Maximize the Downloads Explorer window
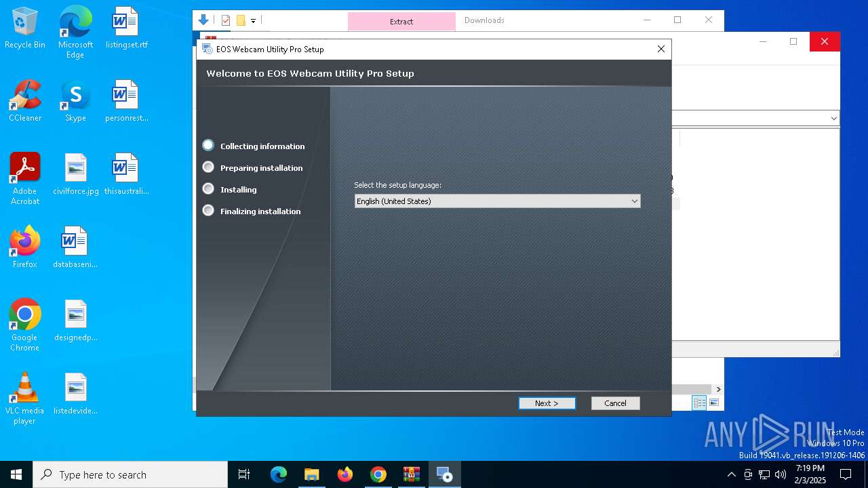Image resolution: width=868 pixels, height=488 pixels. pos(677,20)
